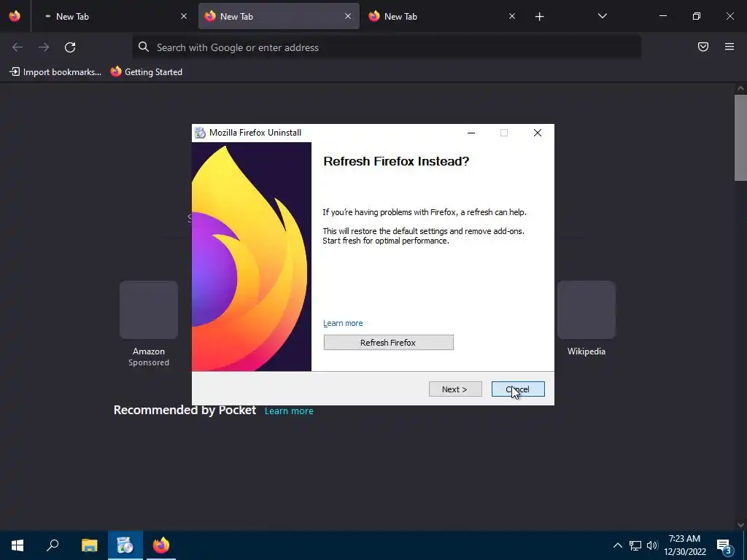Expand the List all tabs chevron

point(602,16)
